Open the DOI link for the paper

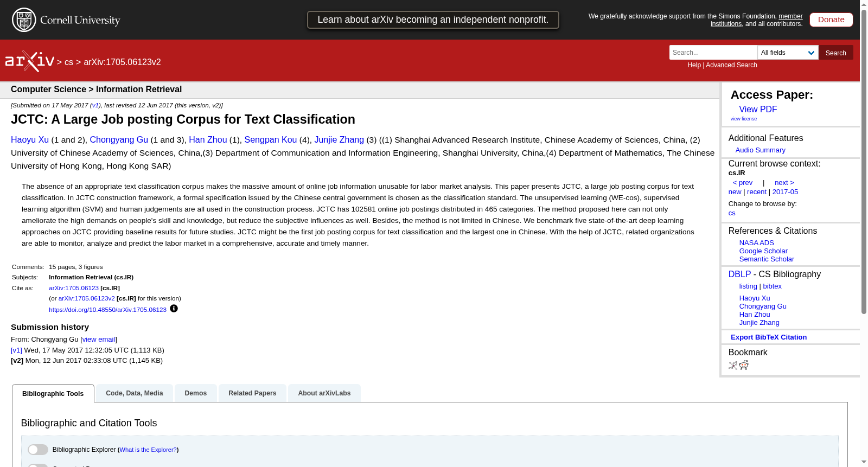tap(107, 310)
